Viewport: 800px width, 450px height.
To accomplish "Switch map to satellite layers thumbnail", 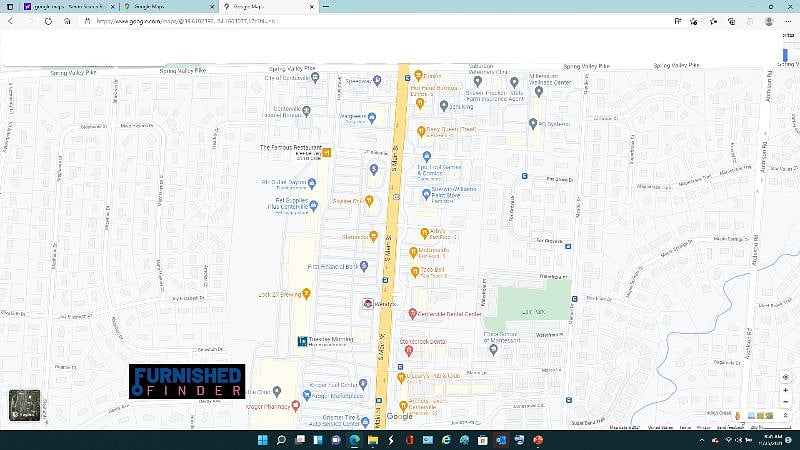I will tap(24, 405).
